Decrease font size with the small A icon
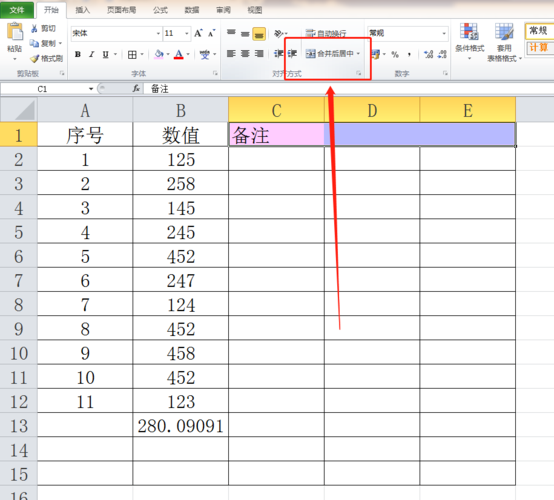This screenshot has height=500, width=554. tap(211, 34)
